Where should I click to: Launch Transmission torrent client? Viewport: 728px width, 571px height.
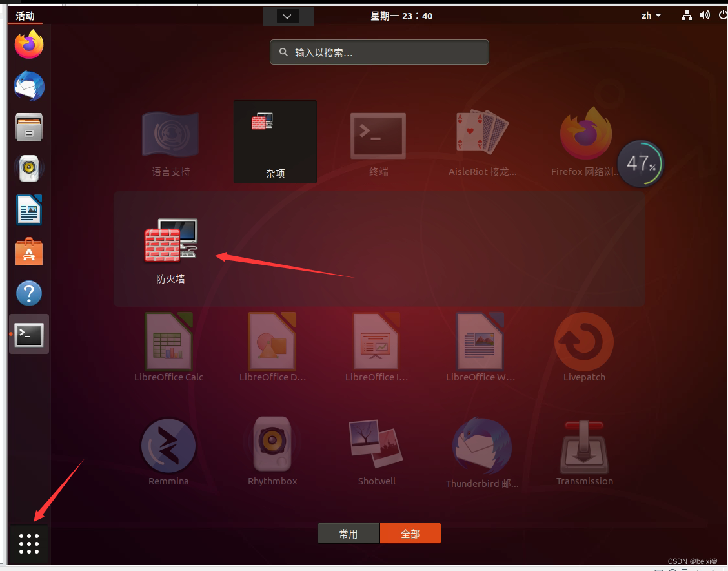[585, 453]
